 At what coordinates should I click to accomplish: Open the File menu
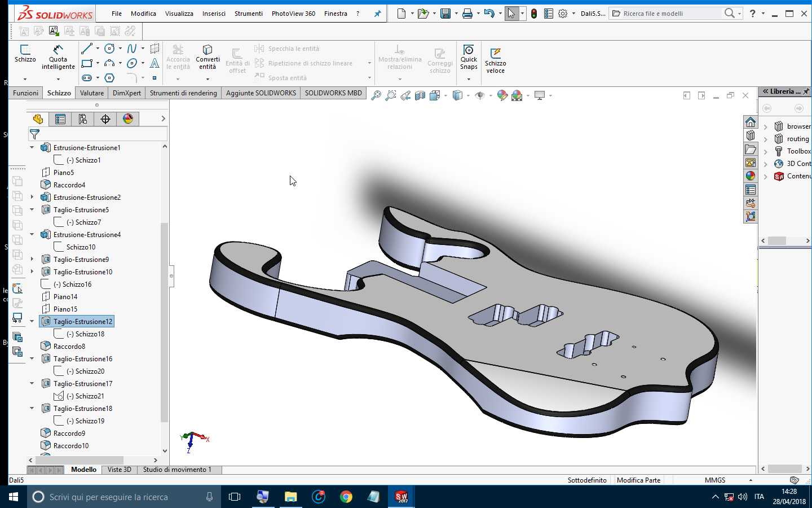click(x=117, y=14)
